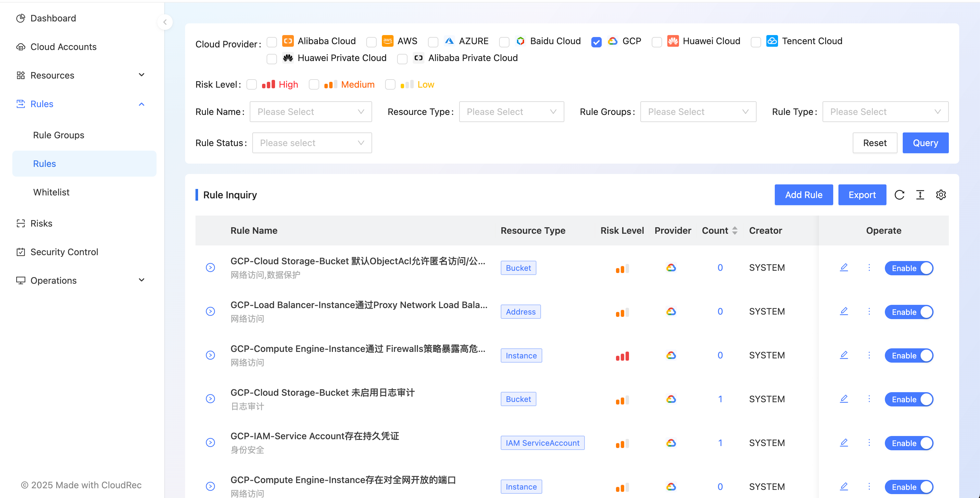Check the Medium risk level checkbox
The height and width of the screenshot is (498, 980).
point(314,84)
